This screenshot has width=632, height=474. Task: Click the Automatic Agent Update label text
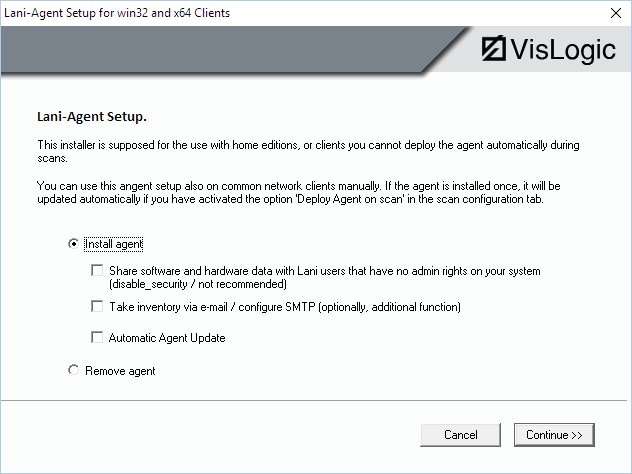(167, 338)
